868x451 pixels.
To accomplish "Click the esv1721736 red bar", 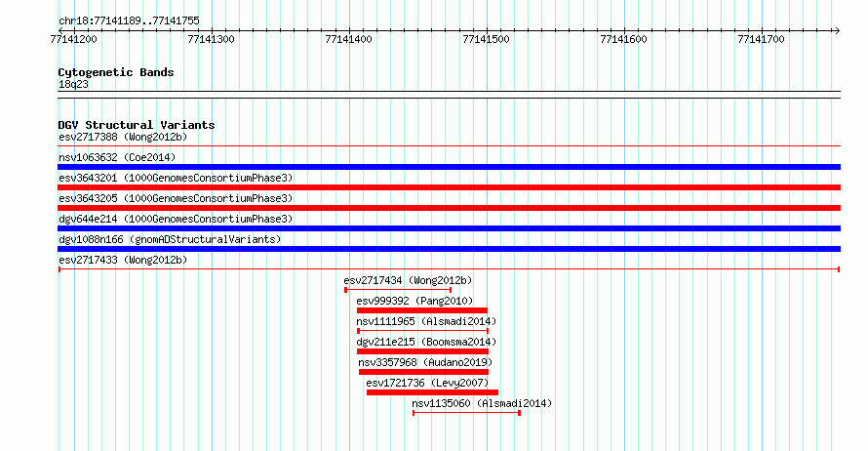I will (432, 392).
